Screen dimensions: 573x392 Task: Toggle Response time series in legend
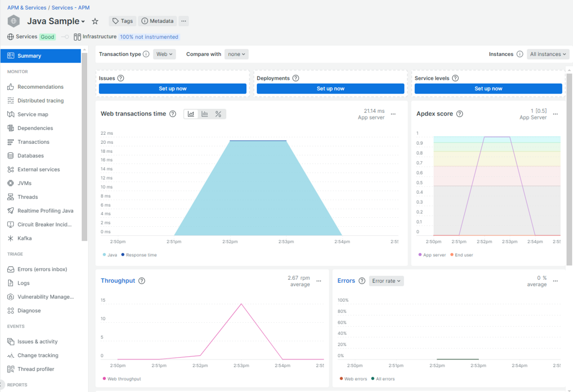(139, 255)
